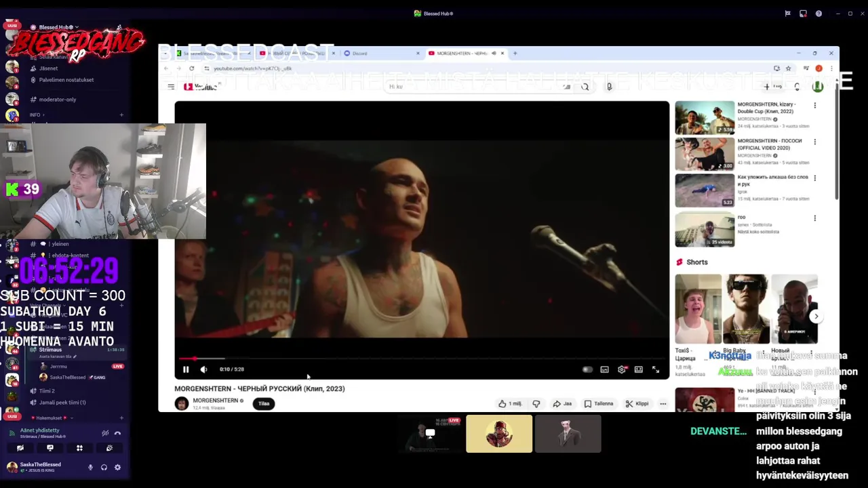Dislike the MORGENSHTERN video

tap(536, 404)
